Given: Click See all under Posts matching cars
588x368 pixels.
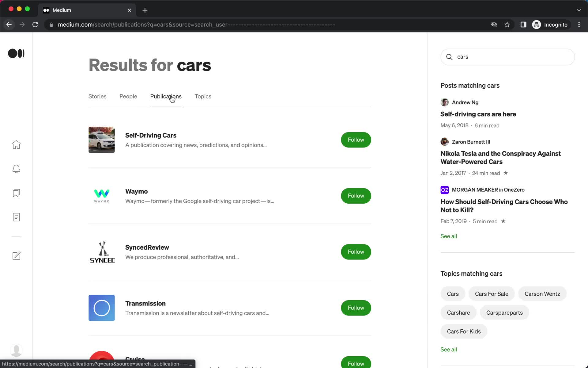Looking at the screenshot, I should [449, 236].
